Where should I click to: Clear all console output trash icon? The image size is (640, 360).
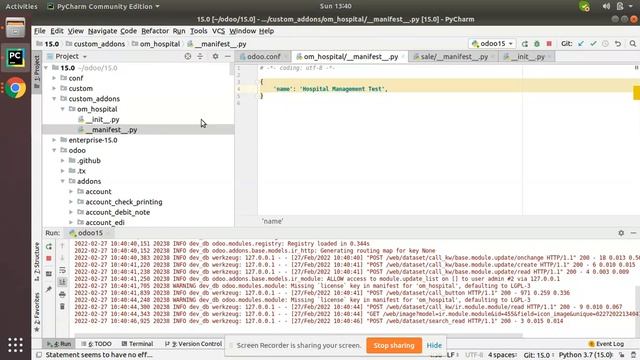(x=62, y=306)
